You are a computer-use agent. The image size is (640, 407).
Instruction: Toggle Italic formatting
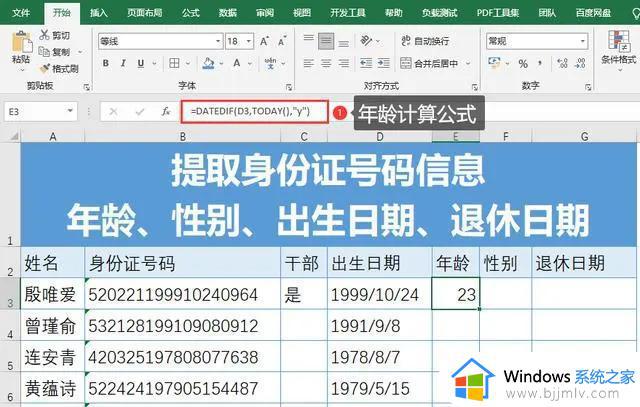(x=123, y=63)
